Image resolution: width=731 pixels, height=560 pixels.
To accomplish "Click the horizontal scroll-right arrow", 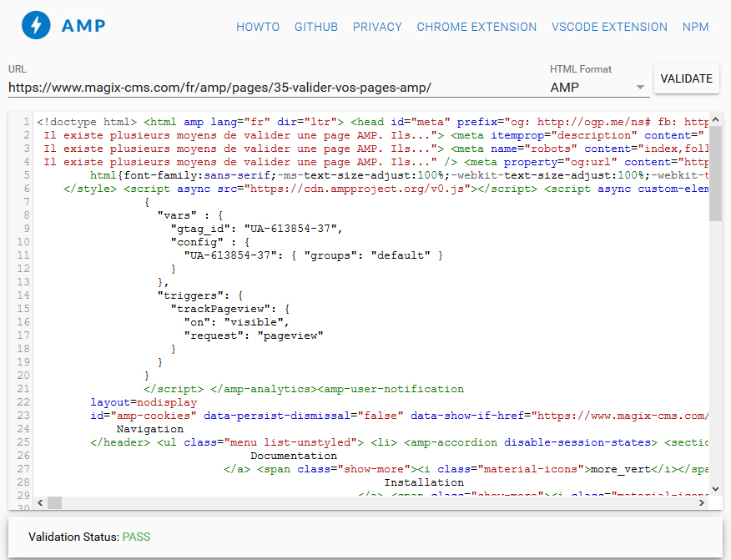I will pos(702,502).
